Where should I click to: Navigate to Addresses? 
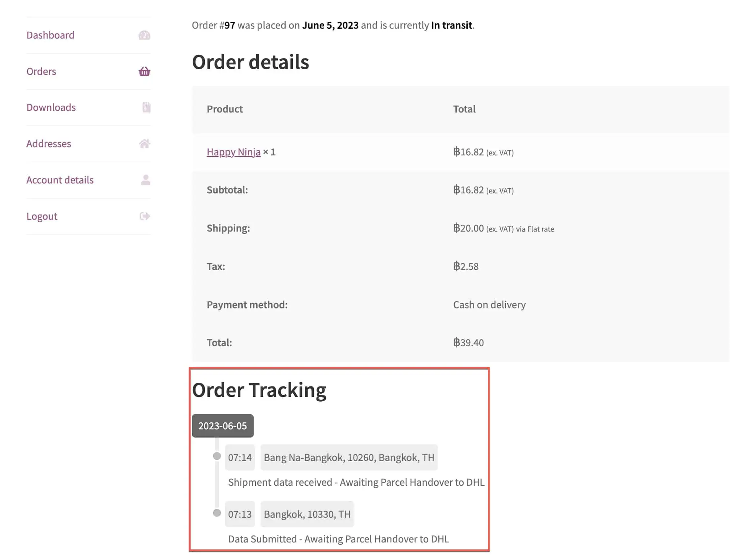[x=49, y=144]
